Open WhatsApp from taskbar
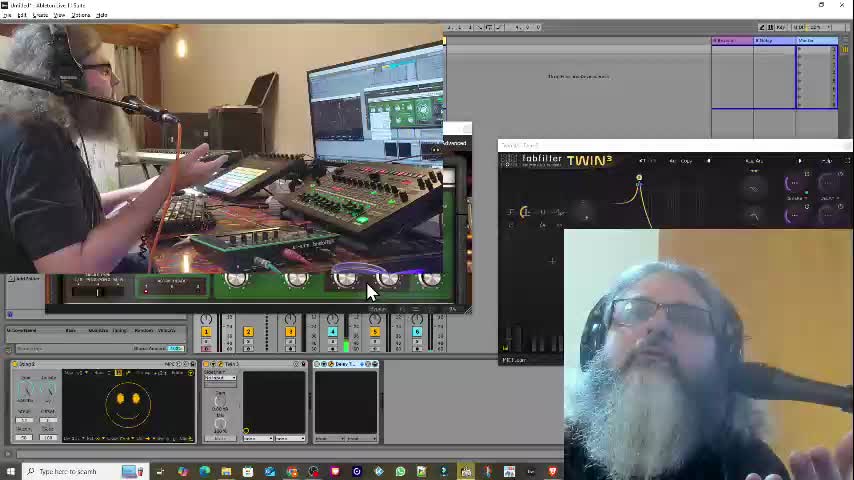This screenshot has height=480, width=854. pos(400,471)
